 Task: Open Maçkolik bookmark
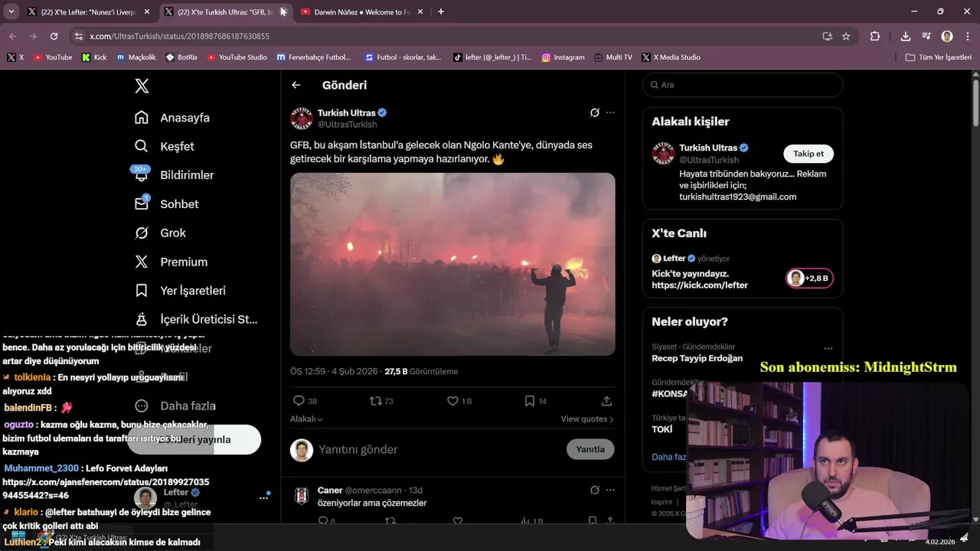(x=136, y=57)
